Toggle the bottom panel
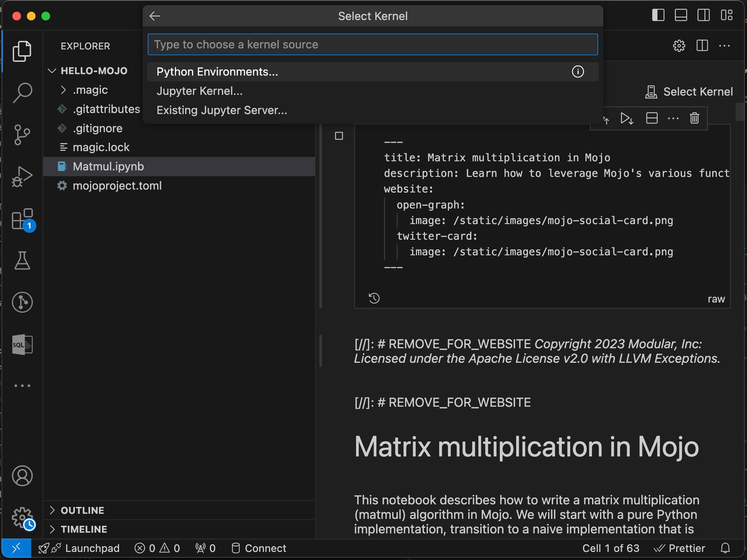 pyautogui.click(x=681, y=15)
